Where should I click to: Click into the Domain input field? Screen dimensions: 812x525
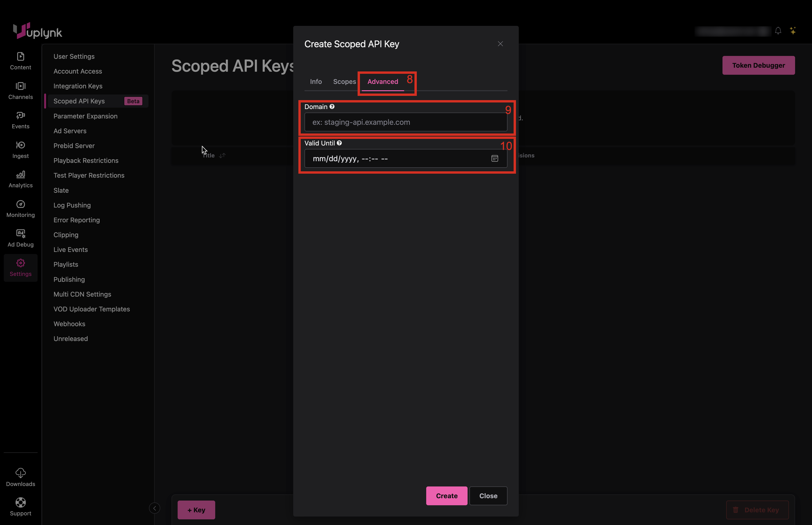pos(406,122)
